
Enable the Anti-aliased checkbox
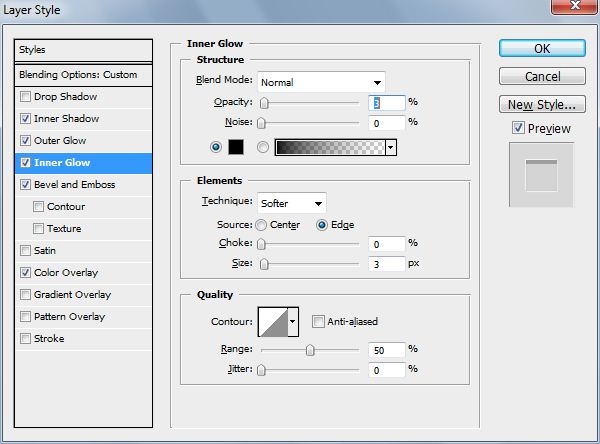click(x=318, y=322)
